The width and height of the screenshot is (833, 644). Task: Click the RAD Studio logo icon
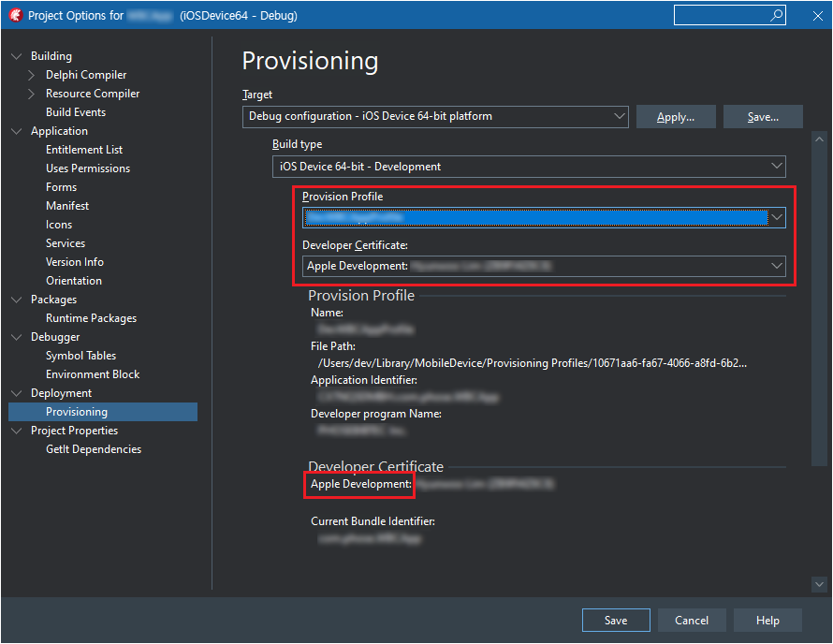click(x=15, y=15)
